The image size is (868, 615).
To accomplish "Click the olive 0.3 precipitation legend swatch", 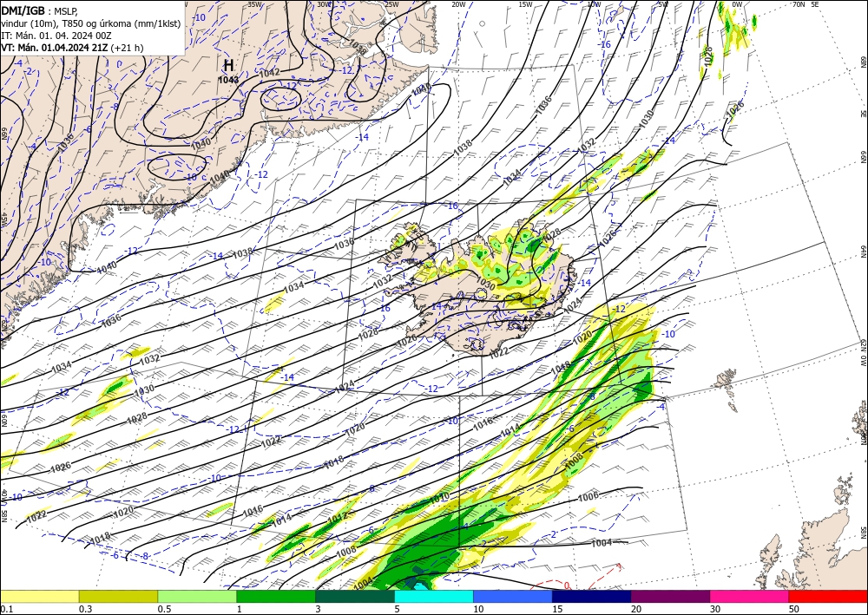I will [118, 596].
